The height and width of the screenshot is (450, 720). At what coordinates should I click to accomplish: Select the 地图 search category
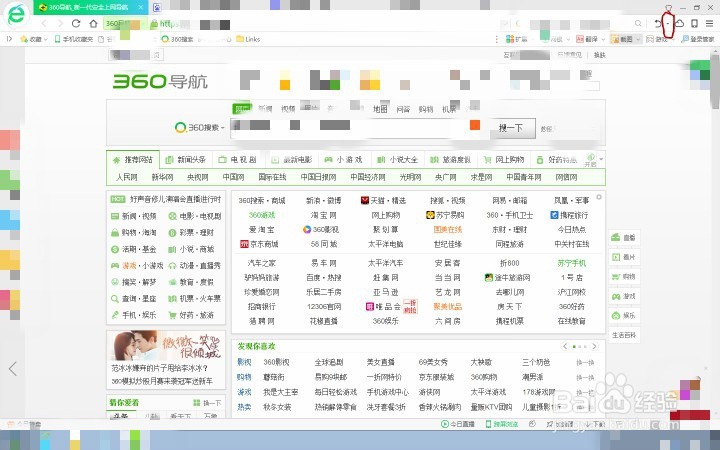tap(380, 109)
